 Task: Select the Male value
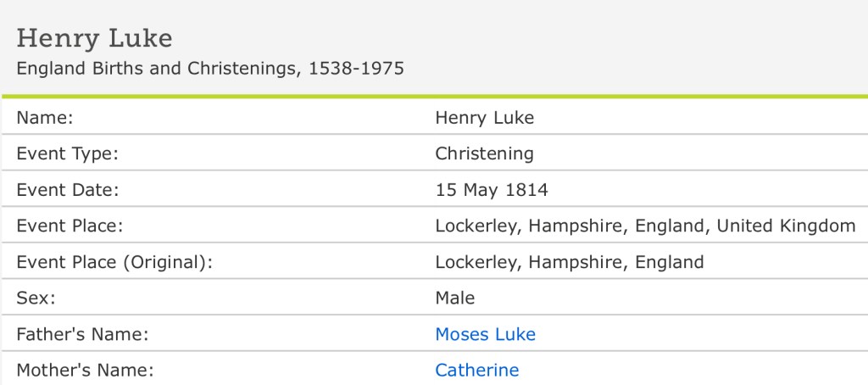point(455,298)
